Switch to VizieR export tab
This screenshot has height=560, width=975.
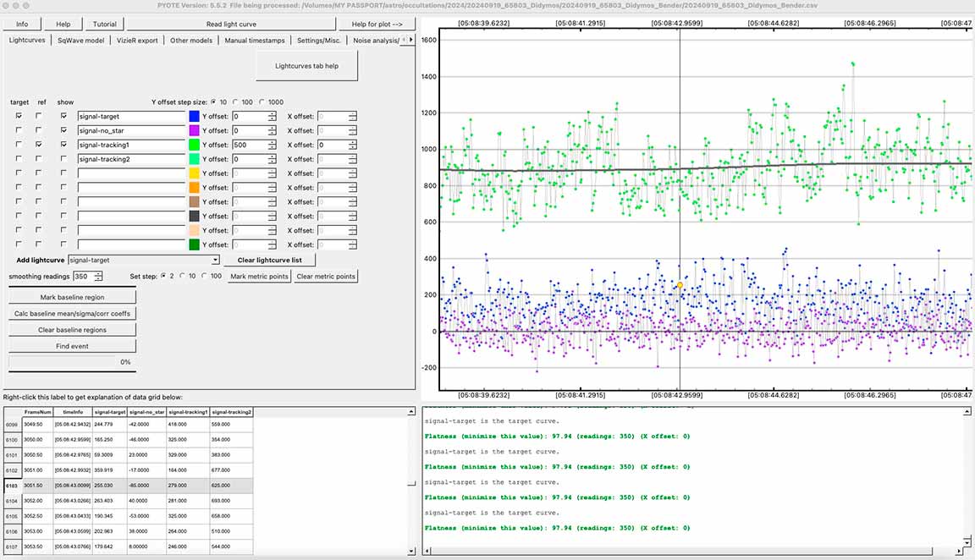tap(137, 41)
